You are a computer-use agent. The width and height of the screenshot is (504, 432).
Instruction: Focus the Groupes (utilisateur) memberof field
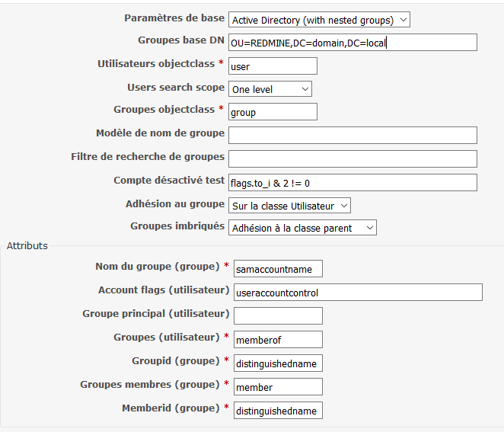pos(278,339)
